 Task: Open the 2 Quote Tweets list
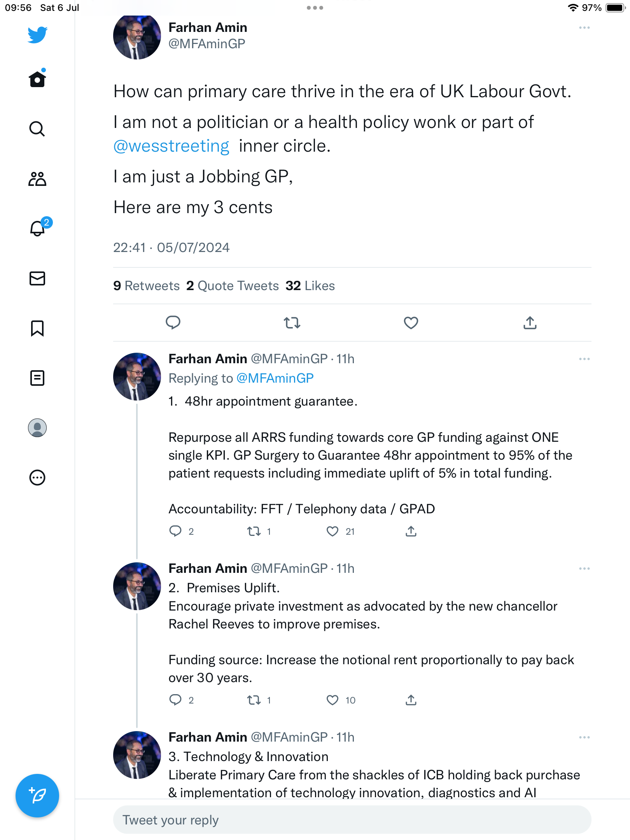233,286
